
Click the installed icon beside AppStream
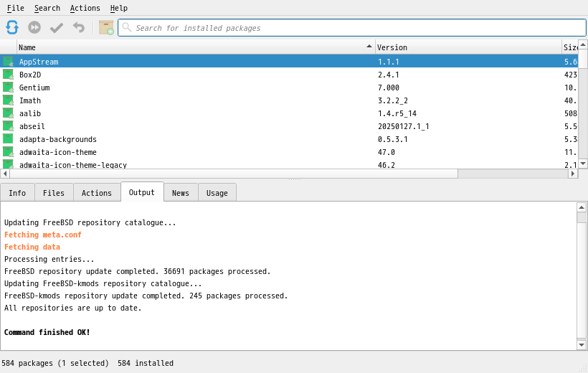(8, 62)
